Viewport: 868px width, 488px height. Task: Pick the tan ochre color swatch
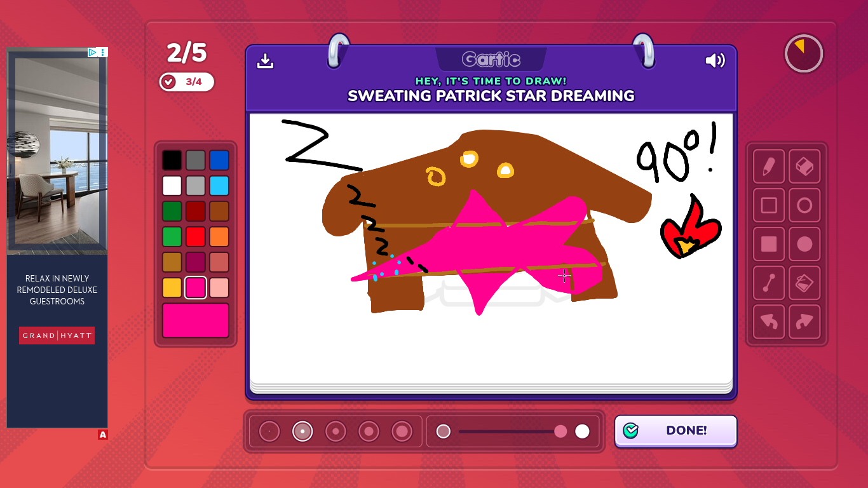tap(172, 262)
